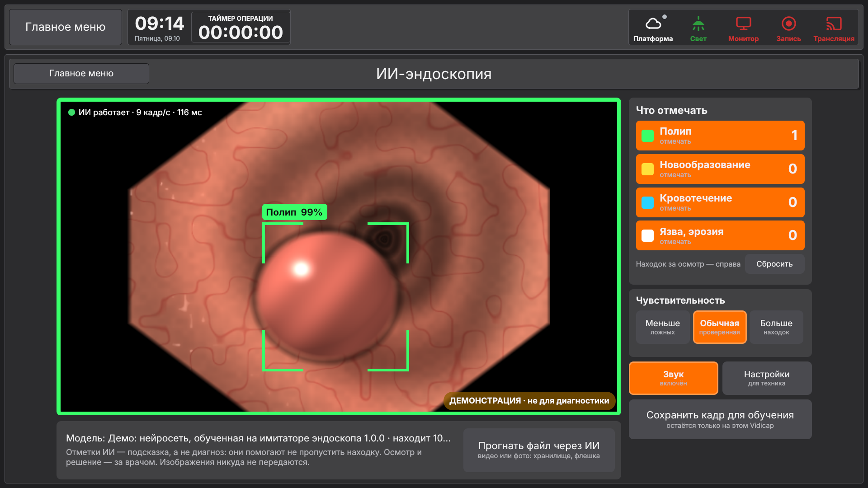The image size is (868, 488).
Task: Click the yellow Новообразование color swatch
Action: pyautogui.click(x=647, y=169)
